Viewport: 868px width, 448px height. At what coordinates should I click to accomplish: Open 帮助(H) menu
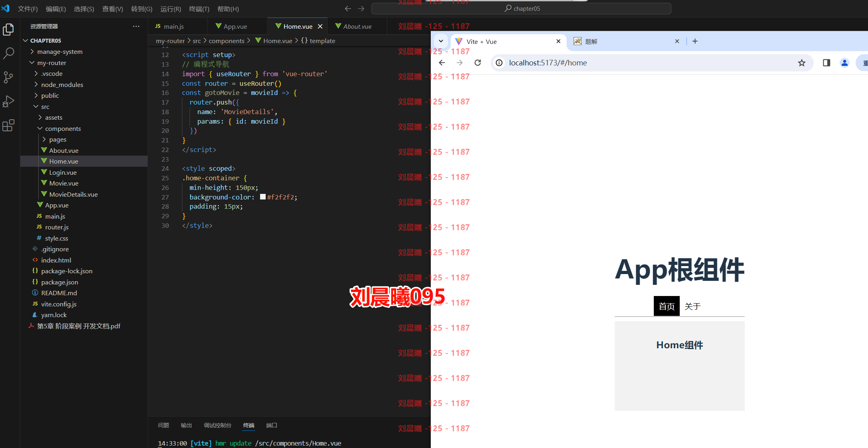tap(228, 9)
